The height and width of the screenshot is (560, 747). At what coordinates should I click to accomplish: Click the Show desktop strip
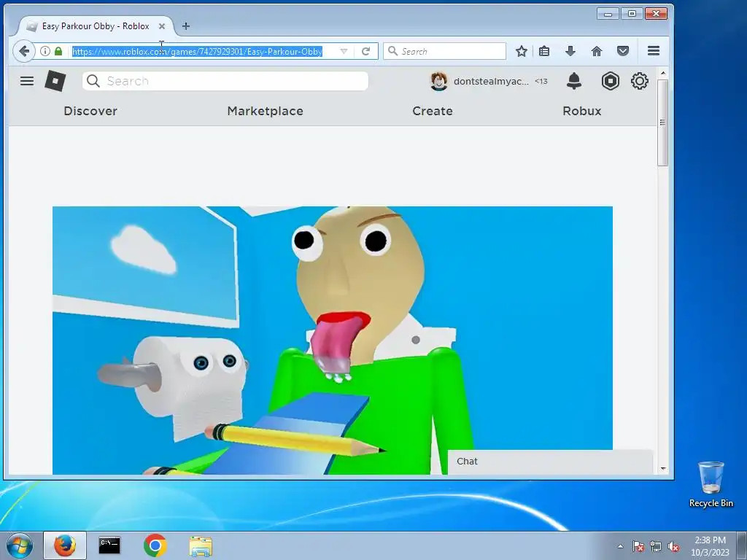[x=742, y=545]
